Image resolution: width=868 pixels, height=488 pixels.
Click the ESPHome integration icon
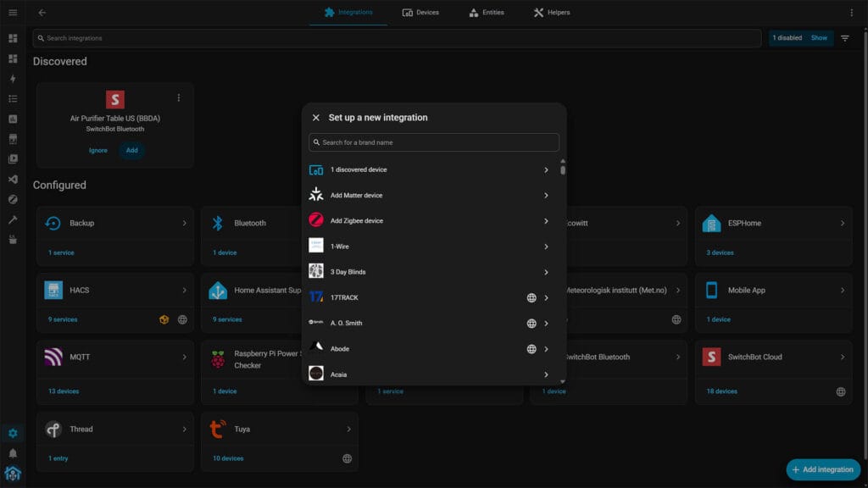[711, 223]
